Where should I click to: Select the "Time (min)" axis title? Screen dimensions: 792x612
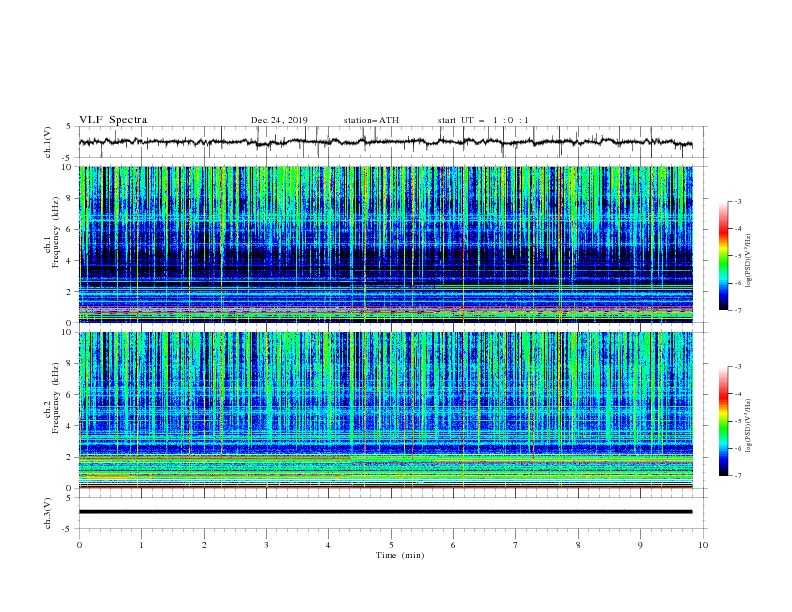point(400,555)
